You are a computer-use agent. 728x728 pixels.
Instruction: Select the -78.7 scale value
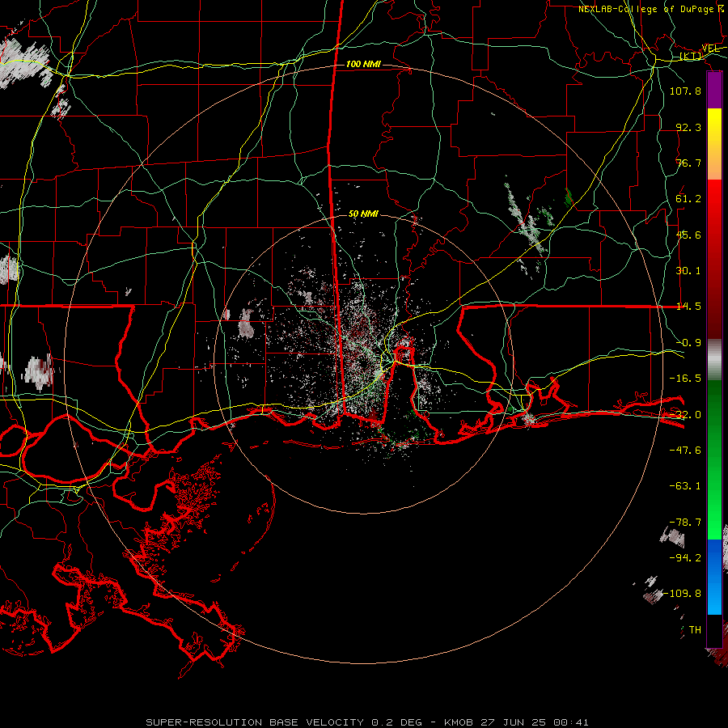(685, 523)
